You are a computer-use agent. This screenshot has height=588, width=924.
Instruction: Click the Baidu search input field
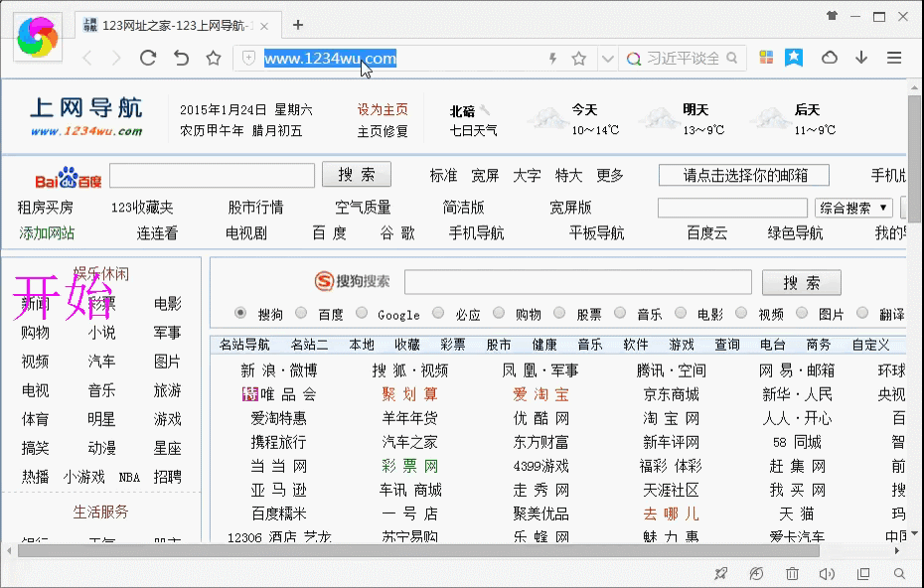pos(213,175)
